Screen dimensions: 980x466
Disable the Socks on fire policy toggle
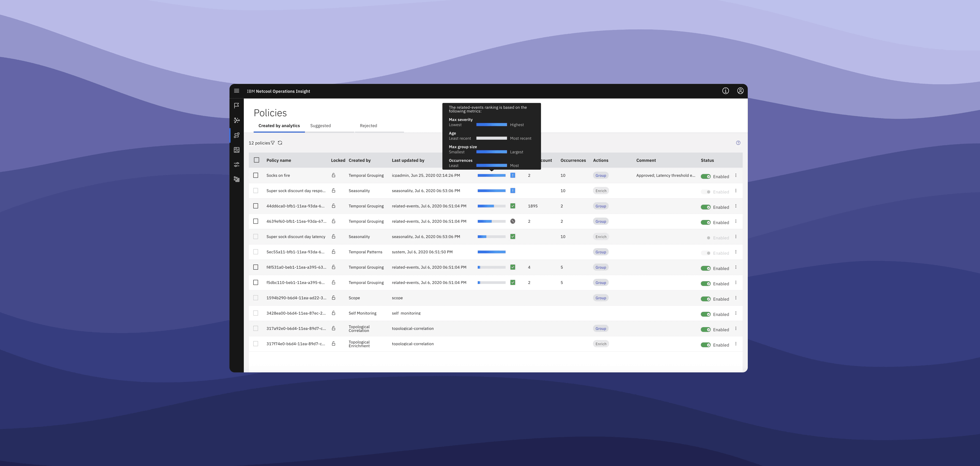pos(706,176)
